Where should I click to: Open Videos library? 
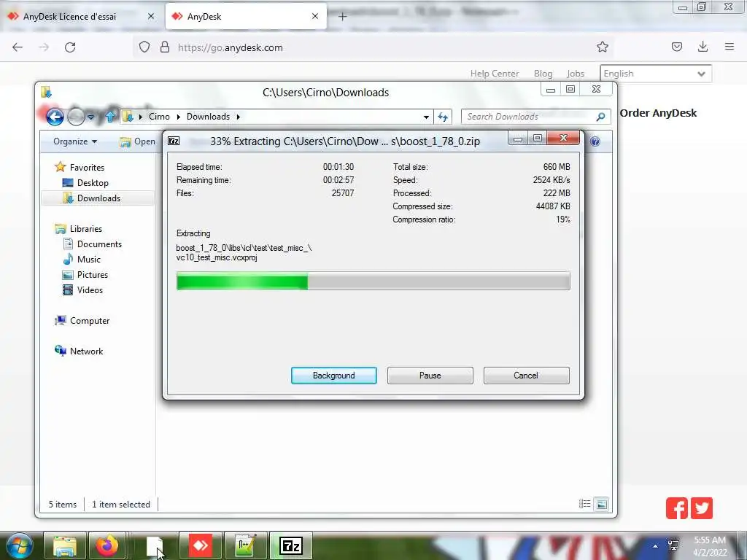[82, 290]
